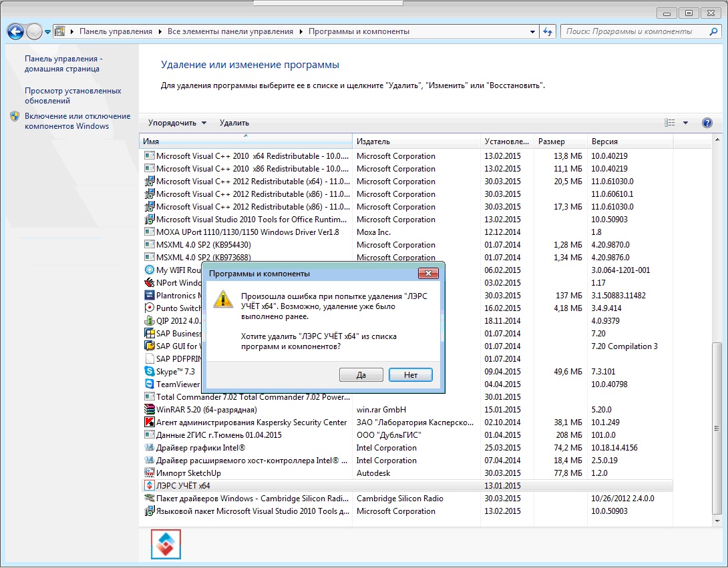
Task: Change the view with the view icon
Action: coord(669,123)
